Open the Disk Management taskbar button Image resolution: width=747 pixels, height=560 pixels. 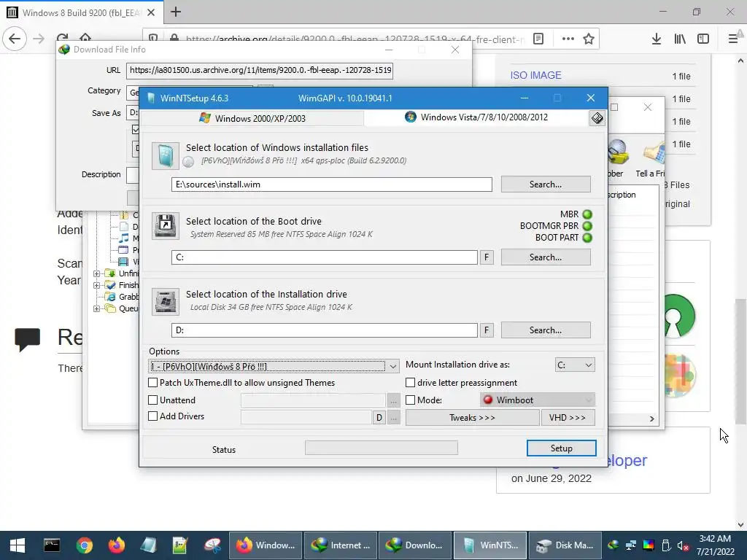click(565, 545)
